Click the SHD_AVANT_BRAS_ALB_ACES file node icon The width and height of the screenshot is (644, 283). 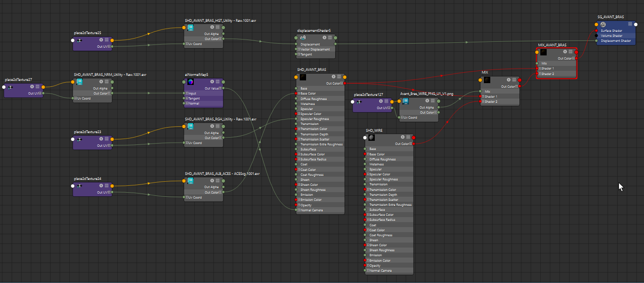(x=191, y=181)
